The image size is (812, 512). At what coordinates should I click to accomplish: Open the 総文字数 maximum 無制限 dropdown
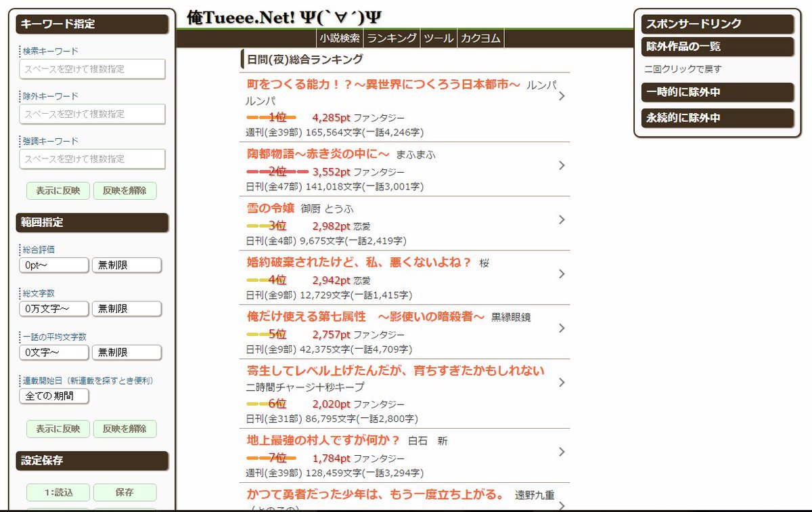pyautogui.click(x=127, y=309)
